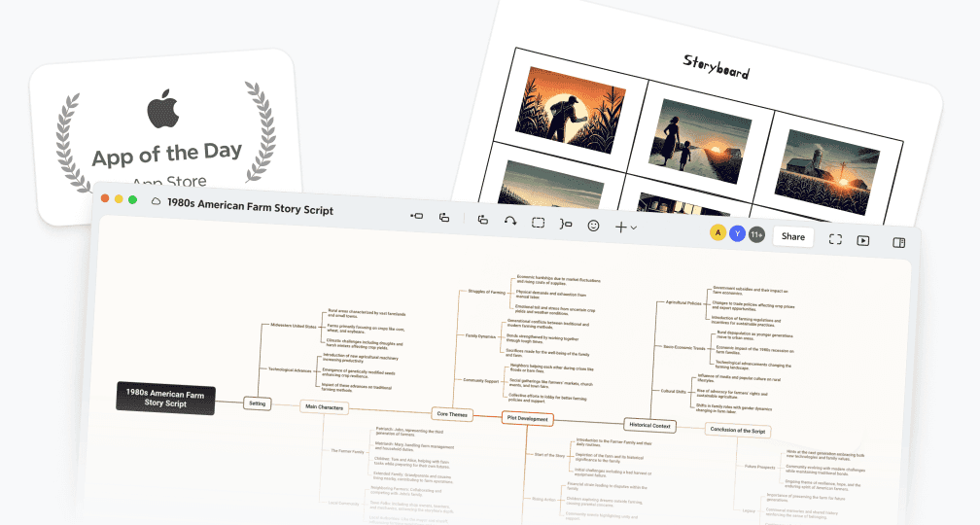Open the Marker smiley sticker picker
The height and width of the screenshot is (525, 980).
[x=593, y=226]
